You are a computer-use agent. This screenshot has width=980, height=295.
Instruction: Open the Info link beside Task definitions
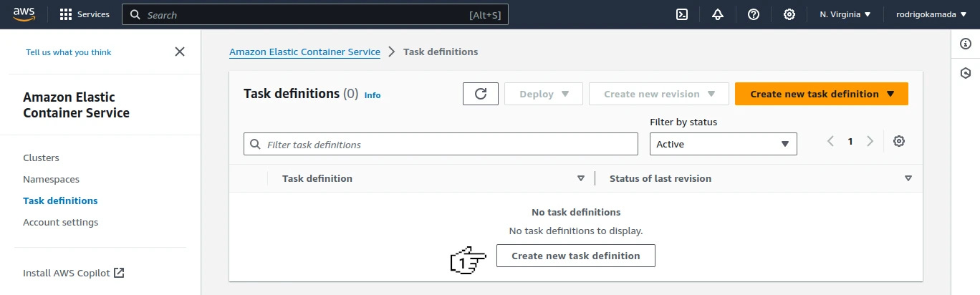point(373,95)
